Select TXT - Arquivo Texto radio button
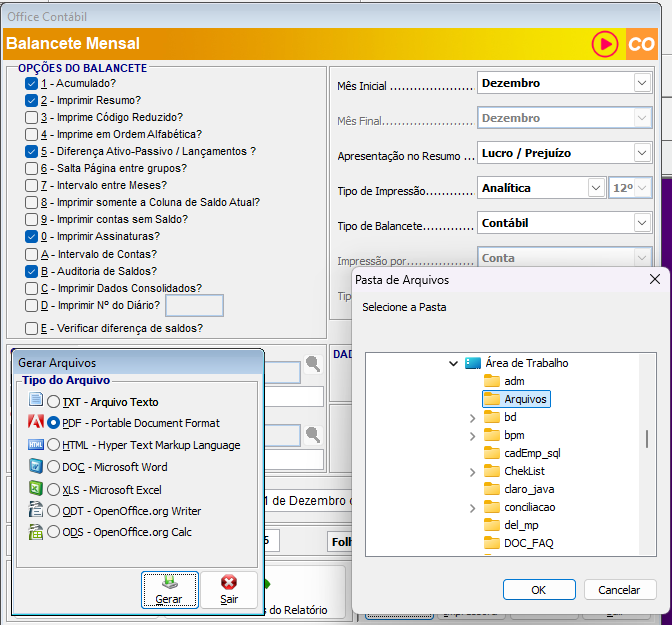The height and width of the screenshot is (625, 672). point(54,402)
